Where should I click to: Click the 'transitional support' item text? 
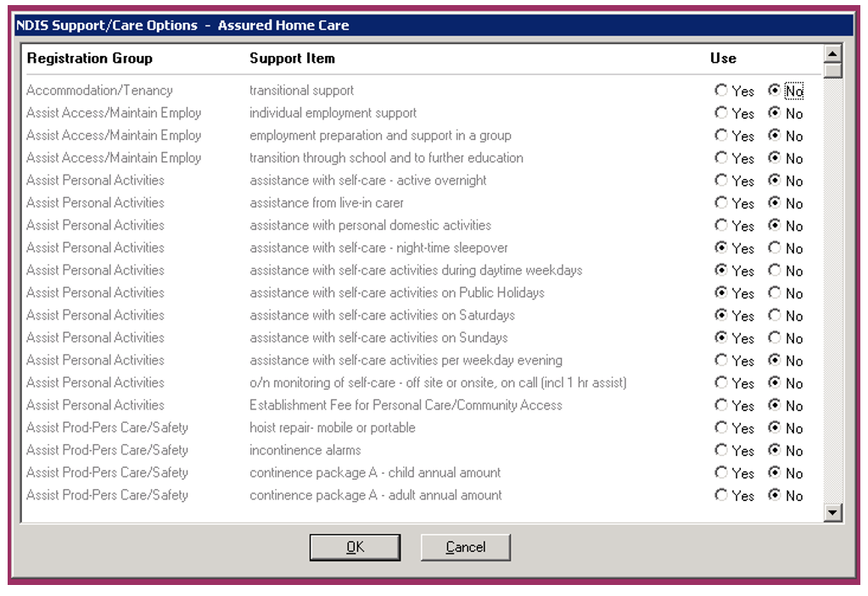click(302, 90)
